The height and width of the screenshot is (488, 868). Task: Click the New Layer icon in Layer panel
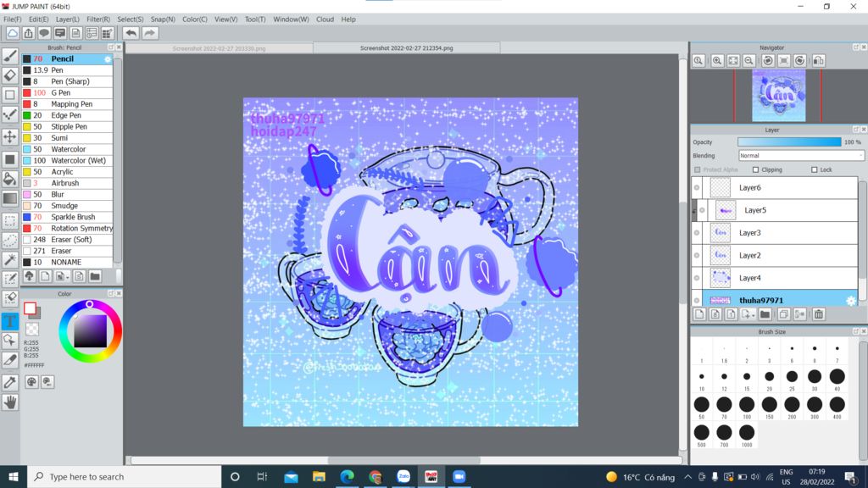coord(699,314)
